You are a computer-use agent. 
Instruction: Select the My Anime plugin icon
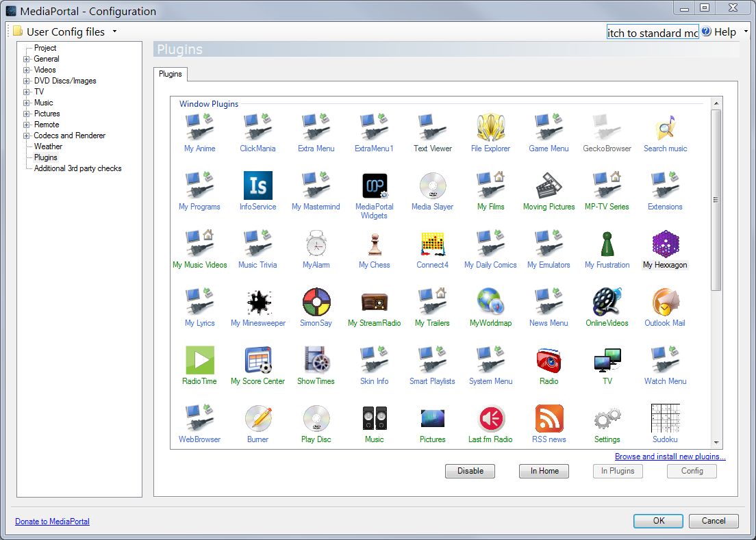coord(199,127)
